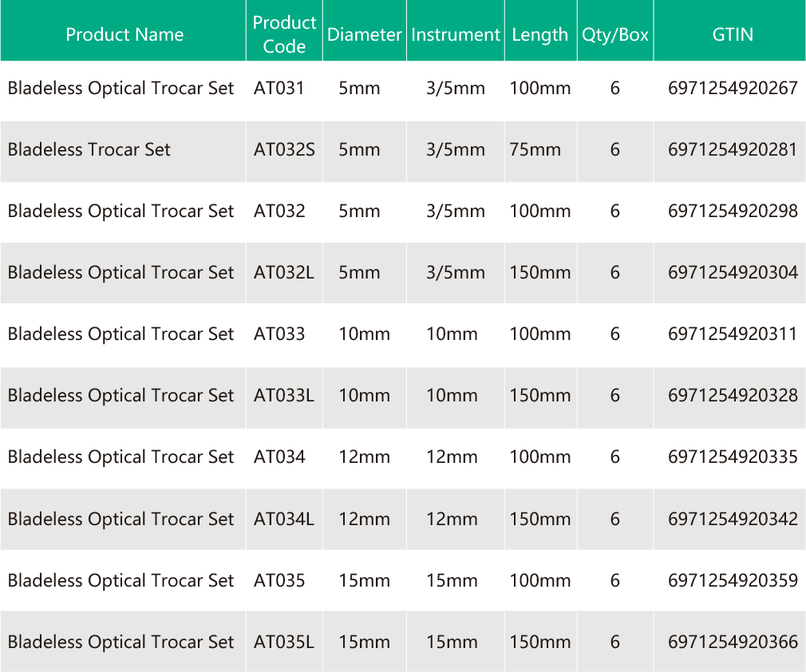The height and width of the screenshot is (672, 806).
Task: Click product code AT032S
Action: coord(284,149)
